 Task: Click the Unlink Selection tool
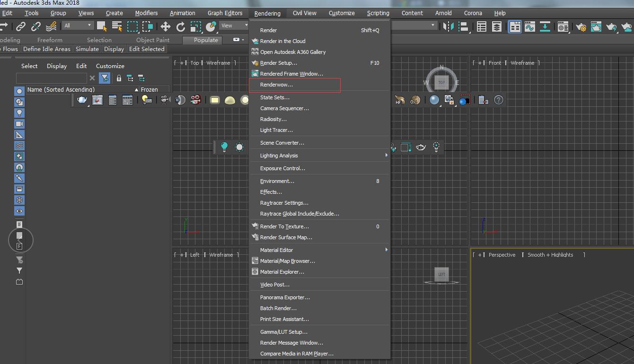[36, 26]
